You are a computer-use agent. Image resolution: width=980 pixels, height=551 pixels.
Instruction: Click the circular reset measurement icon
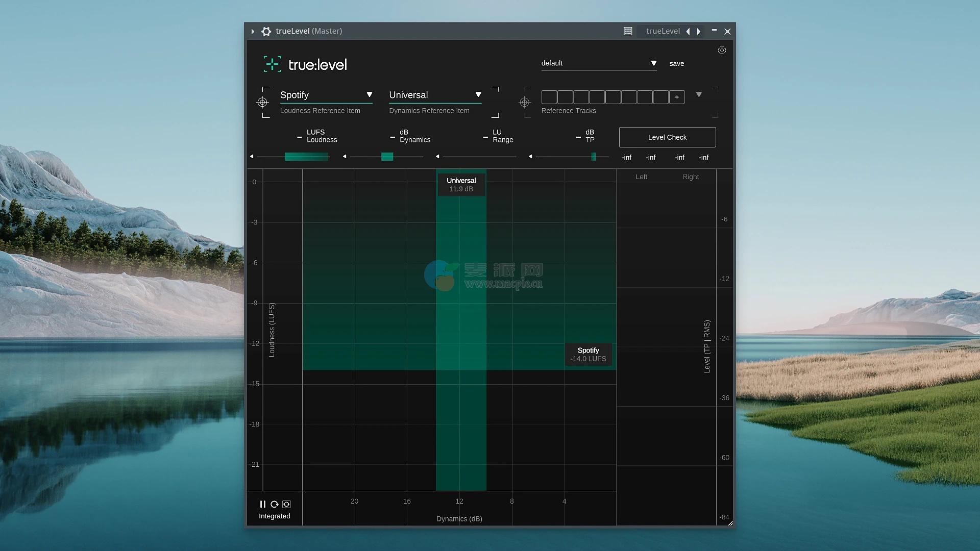(274, 504)
